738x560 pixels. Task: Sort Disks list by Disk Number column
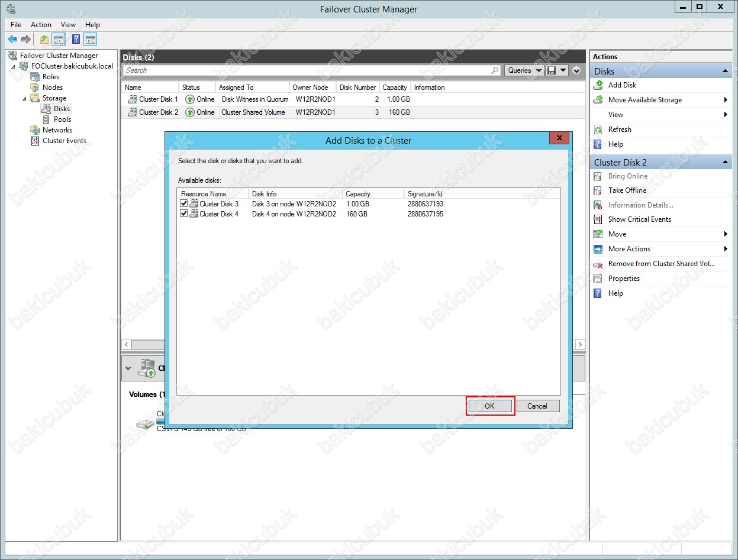[358, 88]
